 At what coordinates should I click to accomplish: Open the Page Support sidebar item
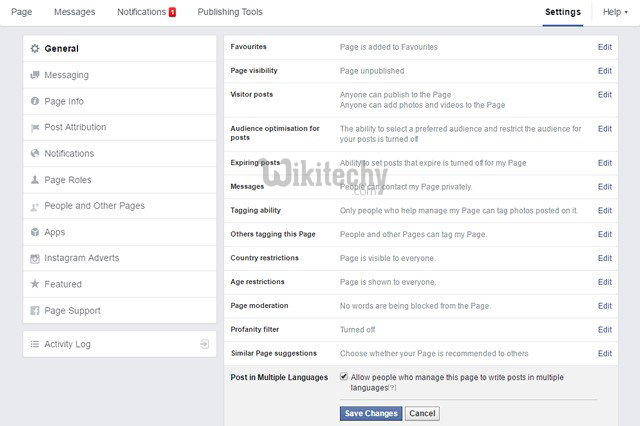coord(72,310)
